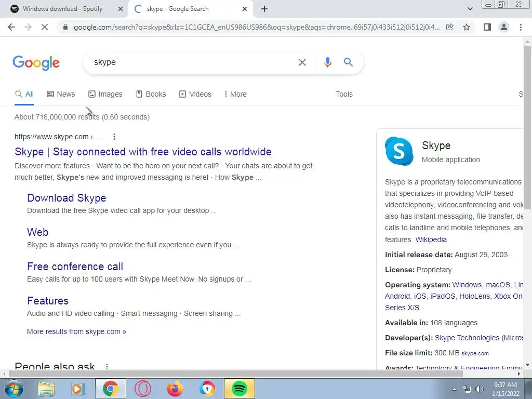Open the network tray icon
This screenshot has height=399, width=532.
point(467,389)
